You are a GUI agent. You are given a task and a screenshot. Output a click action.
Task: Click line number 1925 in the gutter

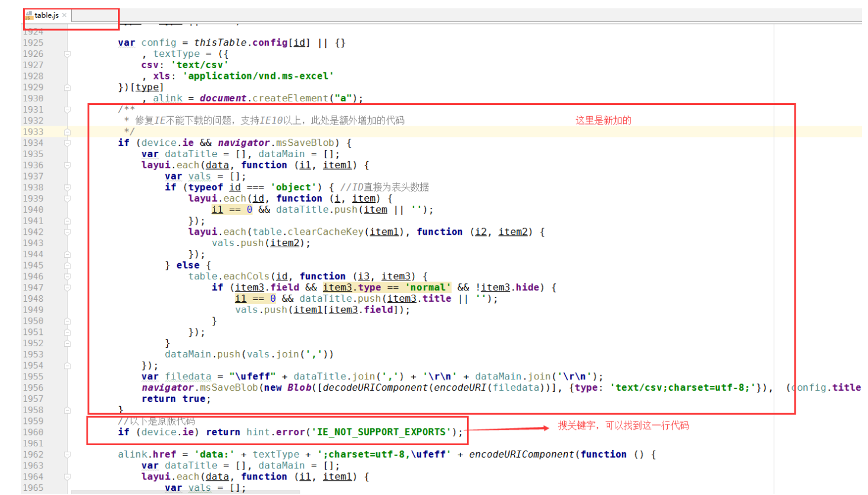[x=33, y=43]
